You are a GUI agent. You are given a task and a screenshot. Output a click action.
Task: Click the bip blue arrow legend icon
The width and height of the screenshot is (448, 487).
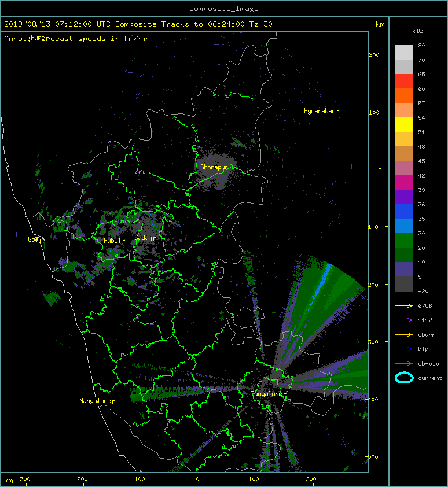pos(404,349)
